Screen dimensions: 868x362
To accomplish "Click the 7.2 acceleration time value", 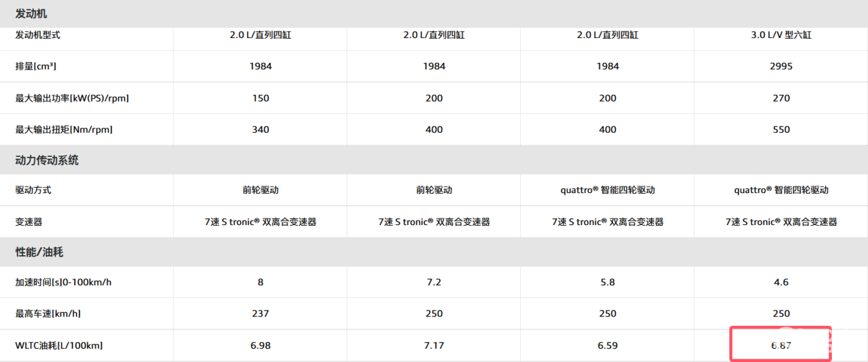I will [434, 282].
